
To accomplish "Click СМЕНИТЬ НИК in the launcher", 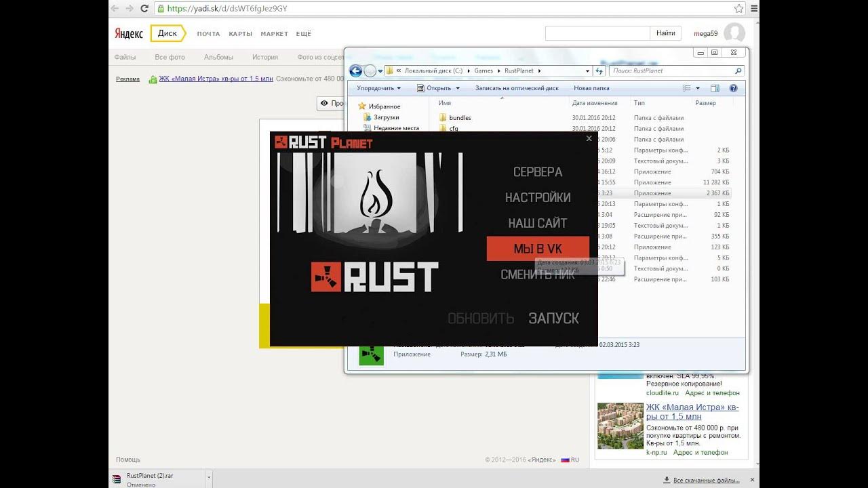I will click(x=538, y=274).
